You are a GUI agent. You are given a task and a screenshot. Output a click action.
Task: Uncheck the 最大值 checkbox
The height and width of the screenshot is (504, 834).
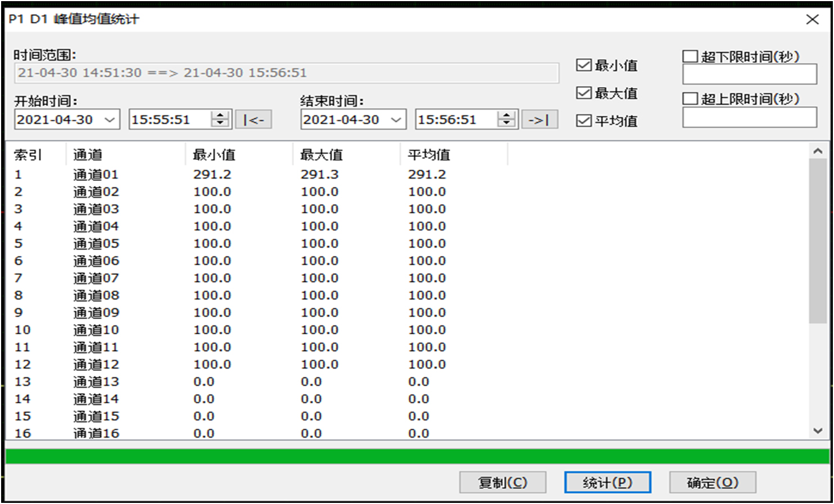tap(583, 92)
